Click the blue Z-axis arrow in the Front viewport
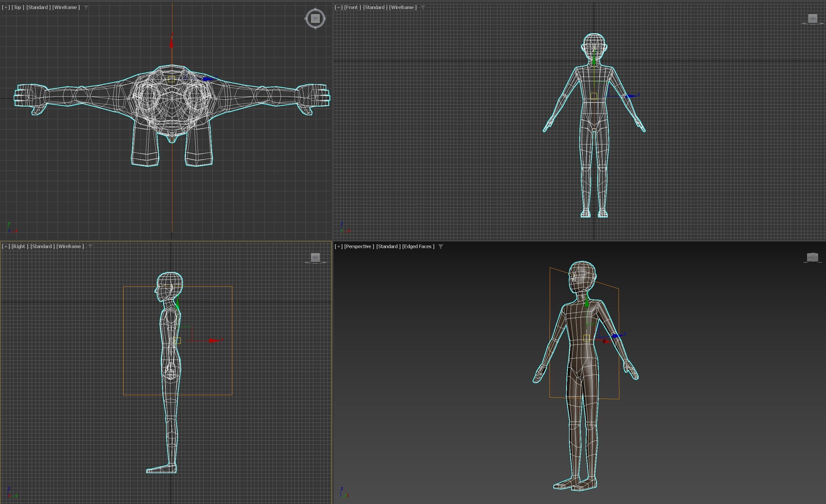The height and width of the screenshot is (504, 826). click(632, 96)
